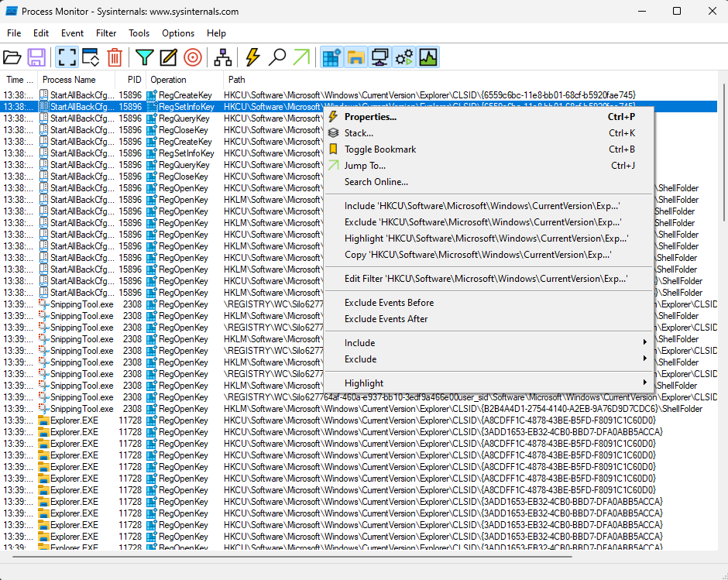Choose Exclude Events Before
Screen dimensions: 728x580
(489, 303)
